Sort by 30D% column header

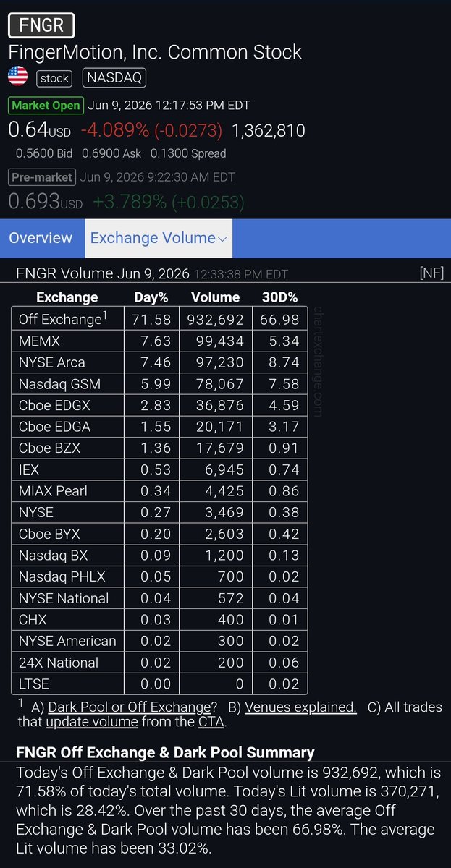[x=279, y=297]
